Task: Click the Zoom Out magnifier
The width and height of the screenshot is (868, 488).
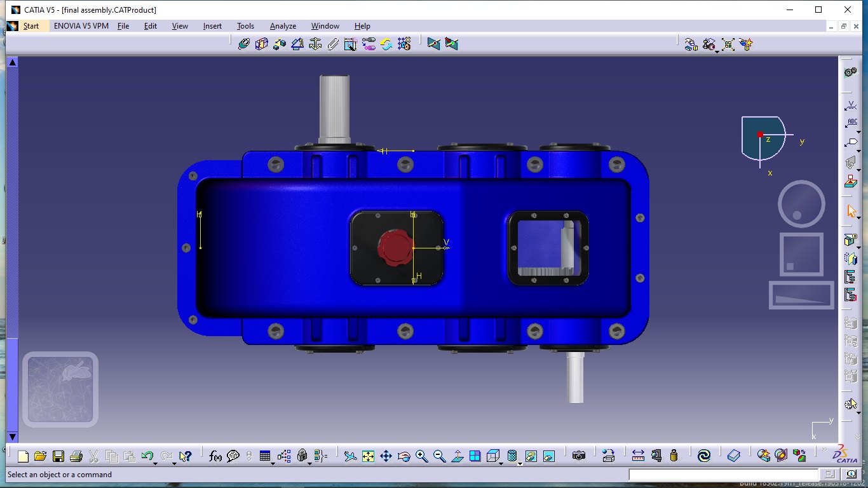Action: [x=439, y=456]
